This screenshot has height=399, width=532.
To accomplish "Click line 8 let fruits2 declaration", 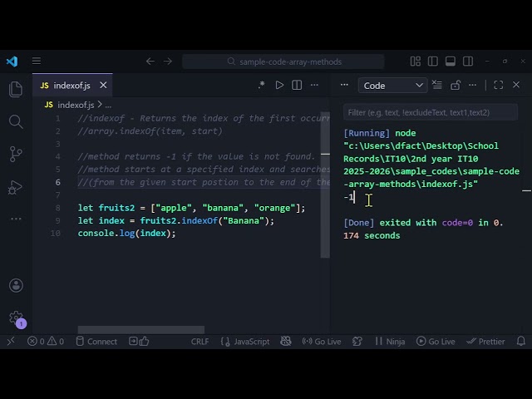I will coord(191,208).
